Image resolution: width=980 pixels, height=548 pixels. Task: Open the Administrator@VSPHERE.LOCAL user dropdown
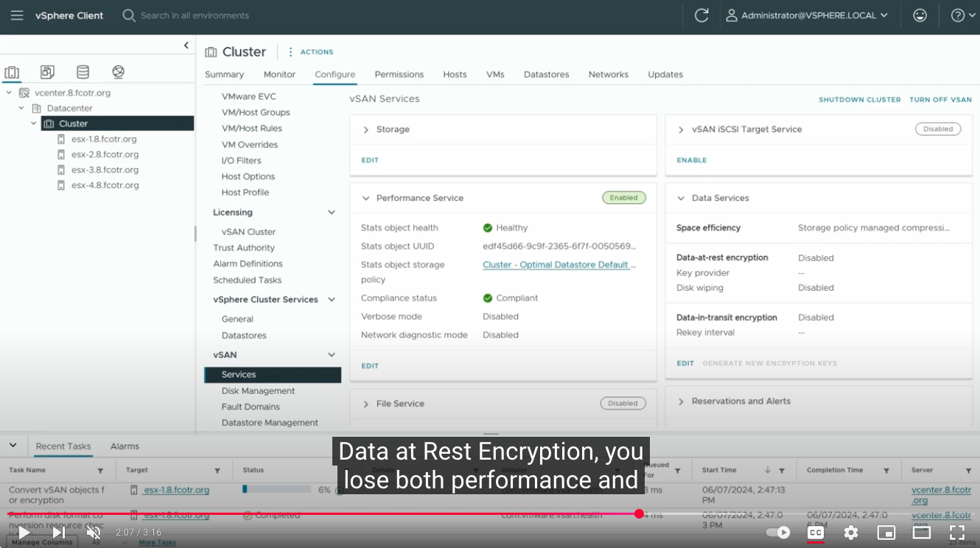coord(807,15)
